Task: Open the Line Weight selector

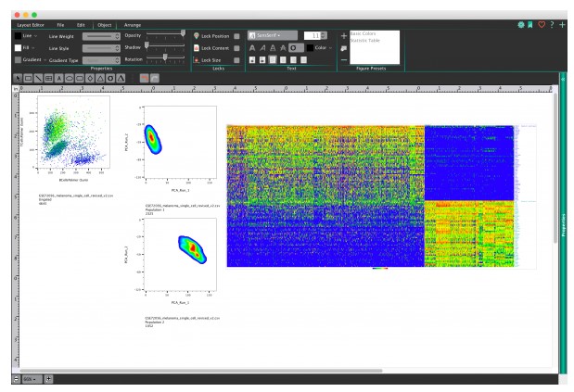Action: click(101, 36)
